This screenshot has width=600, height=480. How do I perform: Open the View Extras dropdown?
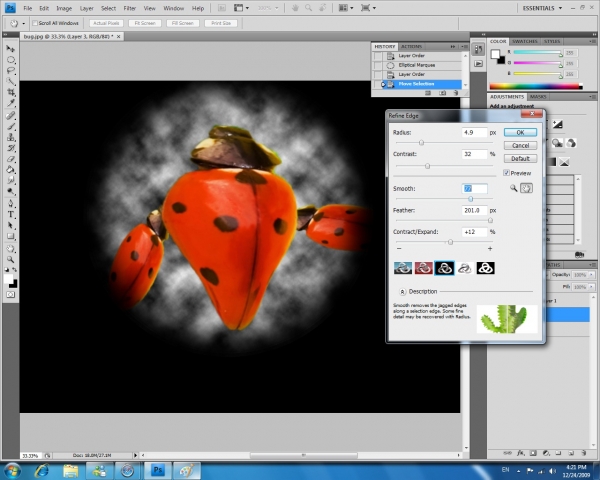[241, 8]
